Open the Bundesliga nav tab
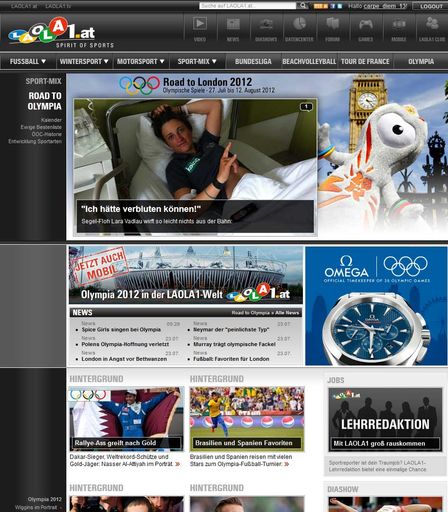 (253, 61)
